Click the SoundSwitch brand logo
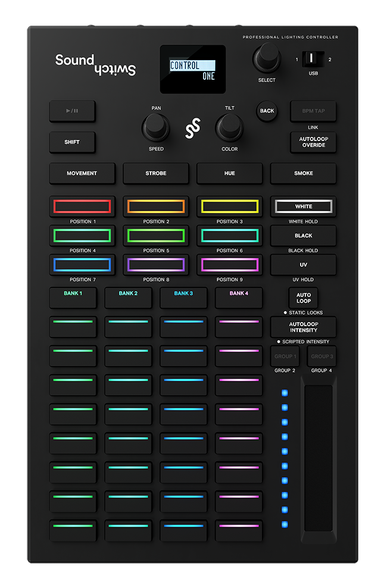387x588 pixels. click(95, 65)
